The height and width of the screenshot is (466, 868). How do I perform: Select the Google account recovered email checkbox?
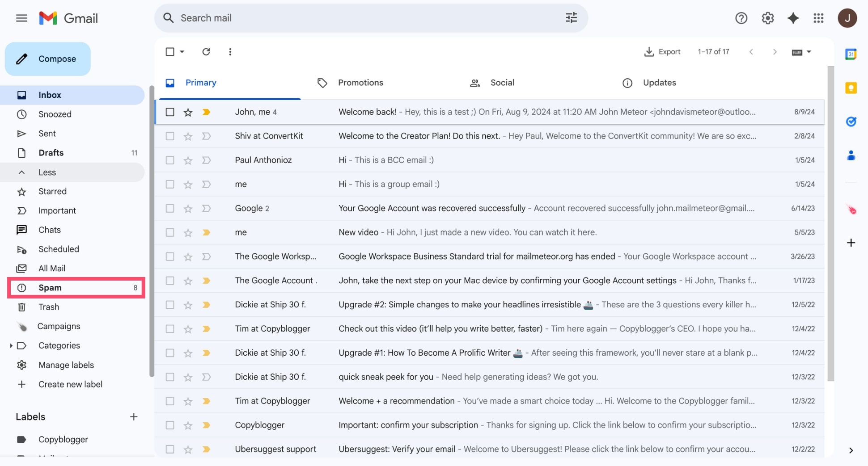[x=170, y=209]
